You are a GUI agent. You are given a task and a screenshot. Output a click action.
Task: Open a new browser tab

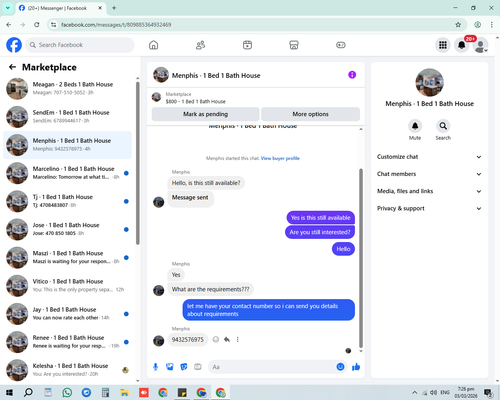click(x=114, y=8)
